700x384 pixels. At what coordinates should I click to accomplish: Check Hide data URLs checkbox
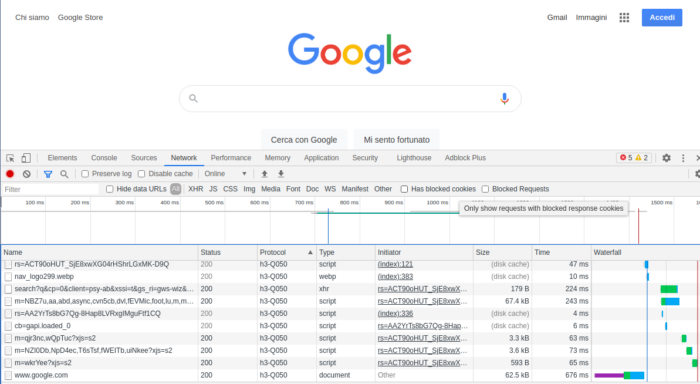[x=109, y=189]
